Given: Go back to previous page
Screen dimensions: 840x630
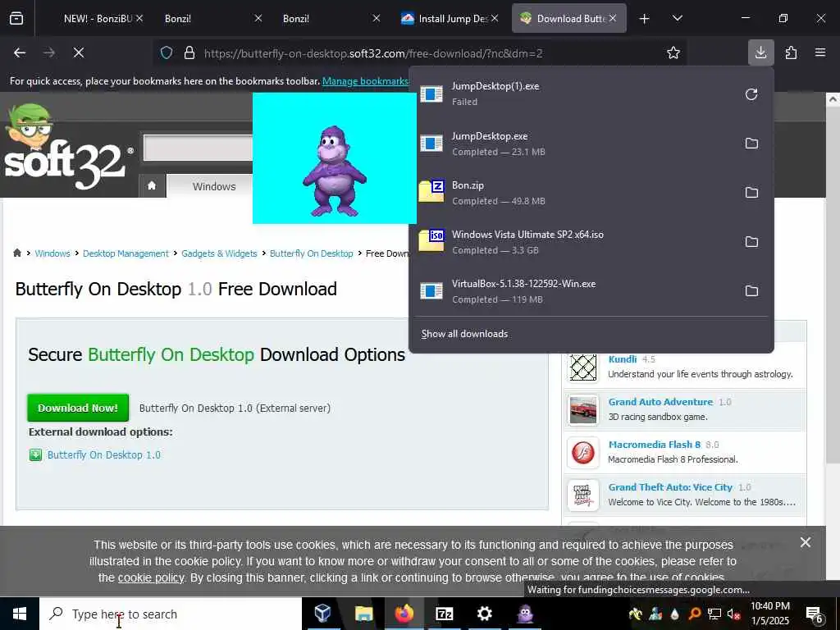Looking at the screenshot, I should pyautogui.click(x=20, y=52).
